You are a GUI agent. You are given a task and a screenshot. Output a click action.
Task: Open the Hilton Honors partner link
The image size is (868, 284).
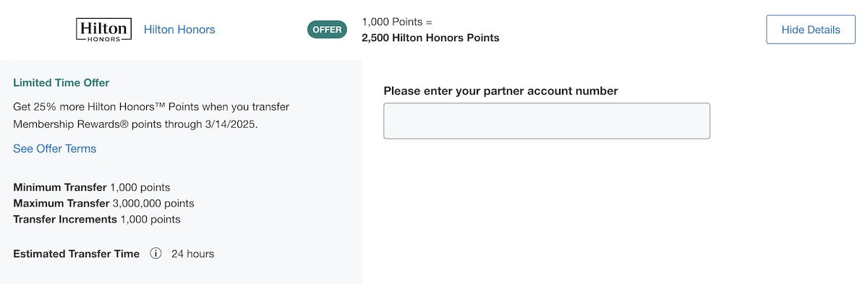179,30
